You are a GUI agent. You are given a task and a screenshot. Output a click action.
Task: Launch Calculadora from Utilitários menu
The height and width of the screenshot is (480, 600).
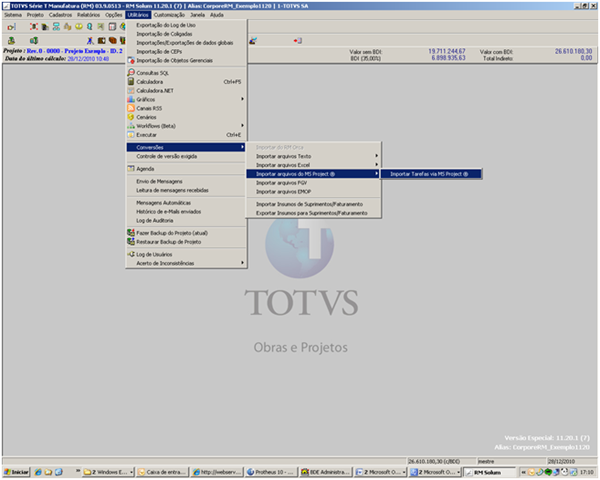186,82
